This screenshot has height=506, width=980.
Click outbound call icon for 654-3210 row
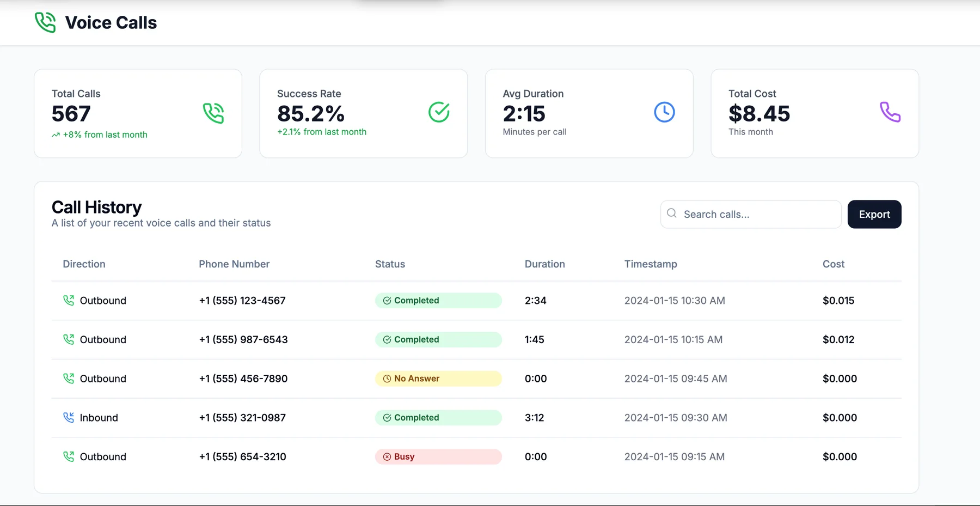coord(69,456)
